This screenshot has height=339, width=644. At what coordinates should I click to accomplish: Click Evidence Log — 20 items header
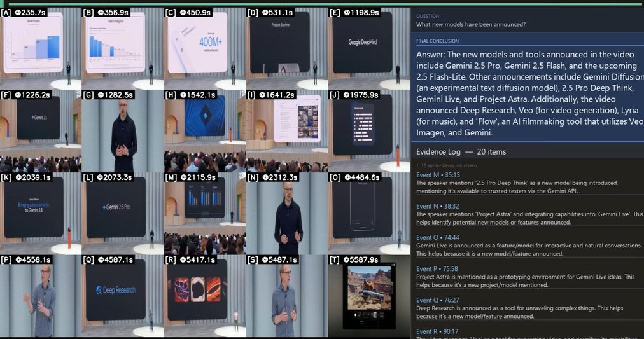click(x=461, y=152)
